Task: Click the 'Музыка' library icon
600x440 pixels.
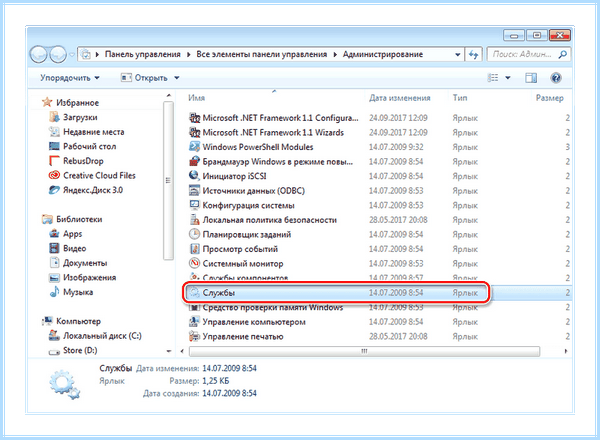Action: pyautogui.click(x=54, y=292)
